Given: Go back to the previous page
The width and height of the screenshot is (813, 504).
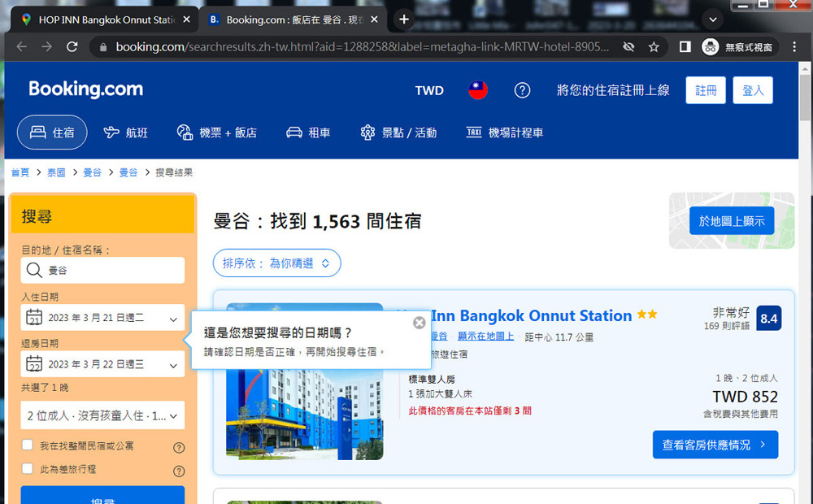Looking at the screenshot, I should click(22, 46).
